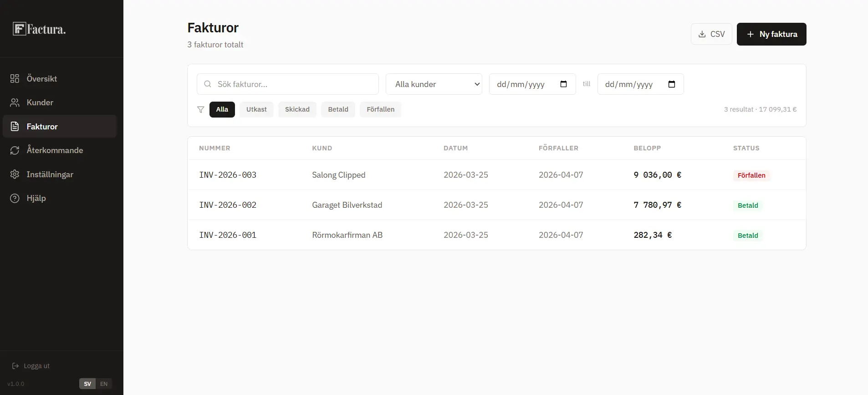Show only Utkast invoices

coord(256,109)
